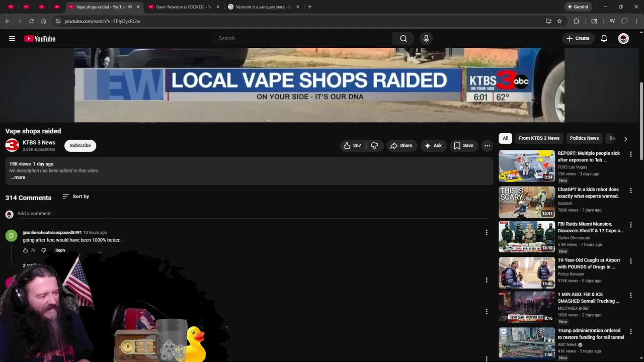The image size is (644, 362).
Task: Open the 'FBI Raids Miami Mansion' thumbnail
Action: 527,237
